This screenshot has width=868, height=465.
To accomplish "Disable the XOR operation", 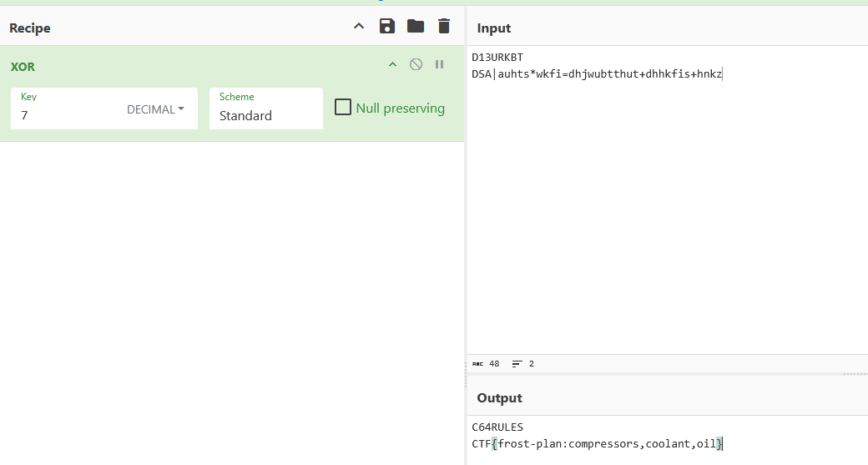I will (416, 65).
